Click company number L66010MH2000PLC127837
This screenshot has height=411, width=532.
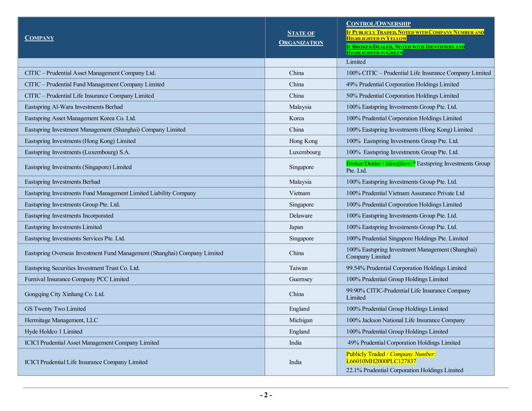[381, 361]
